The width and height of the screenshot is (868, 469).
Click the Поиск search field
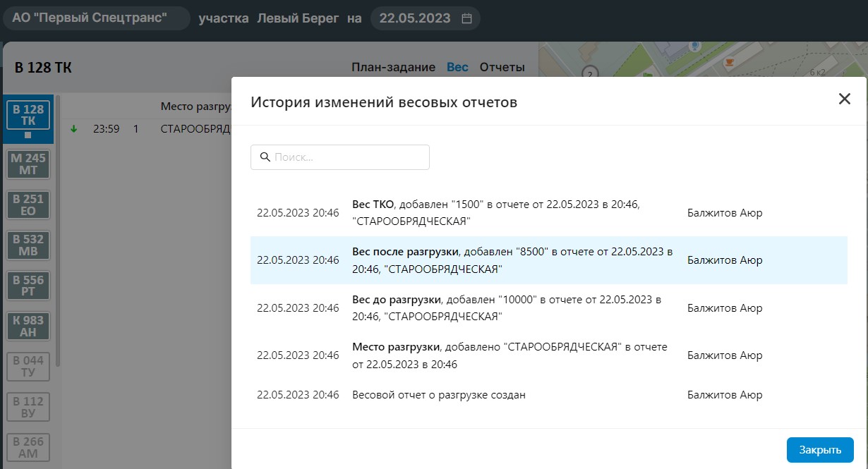tap(340, 157)
